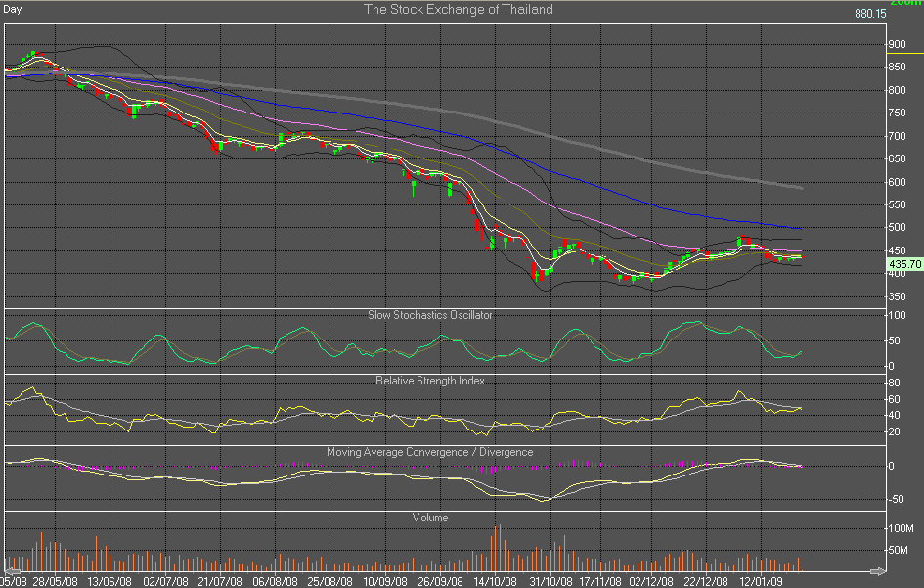The height and width of the screenshot is (588, 924).
Task: Click the right scroll arrow under the volume chart
Action: click(x=878, y=571)
